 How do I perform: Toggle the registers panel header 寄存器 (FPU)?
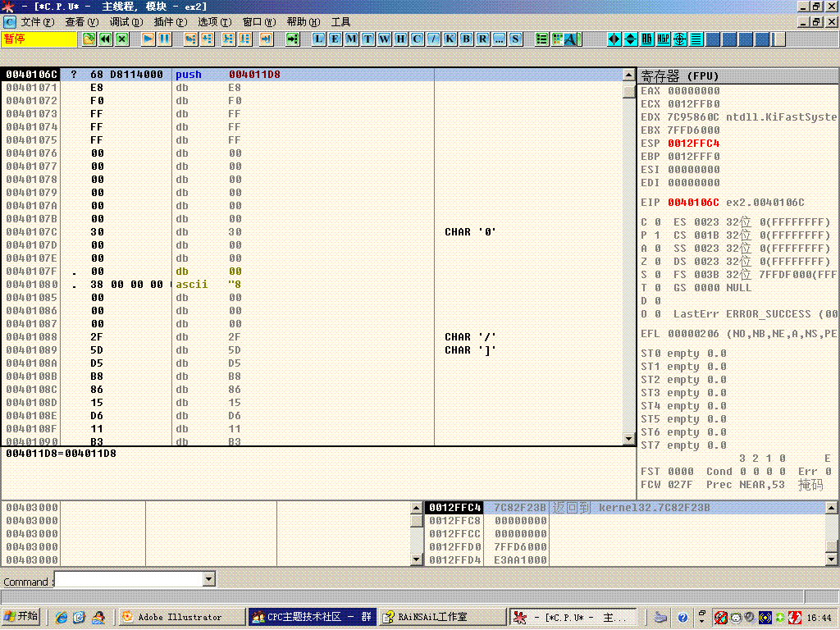point(738,76)
